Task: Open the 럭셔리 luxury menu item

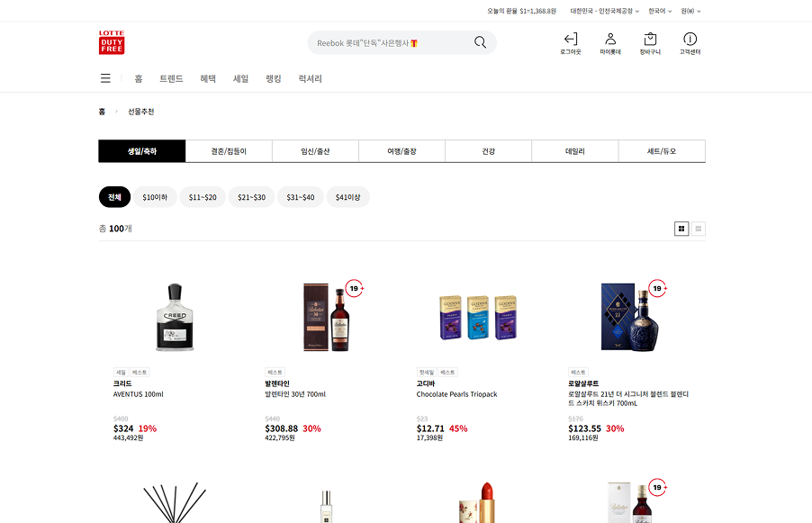Action: tap(311, 78)
